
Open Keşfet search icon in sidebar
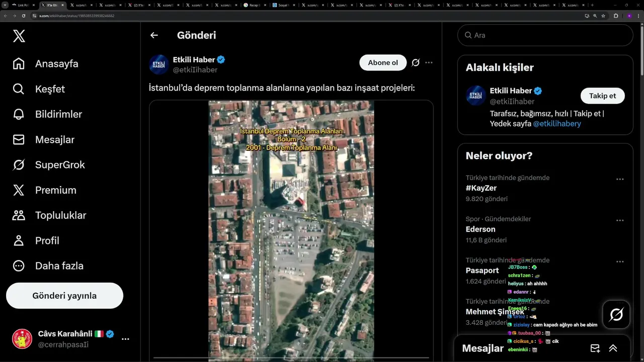[x=19, y=89]
